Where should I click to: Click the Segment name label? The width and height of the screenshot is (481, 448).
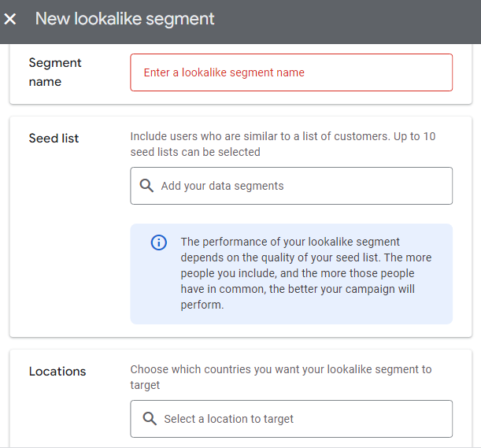click(55, 72)
